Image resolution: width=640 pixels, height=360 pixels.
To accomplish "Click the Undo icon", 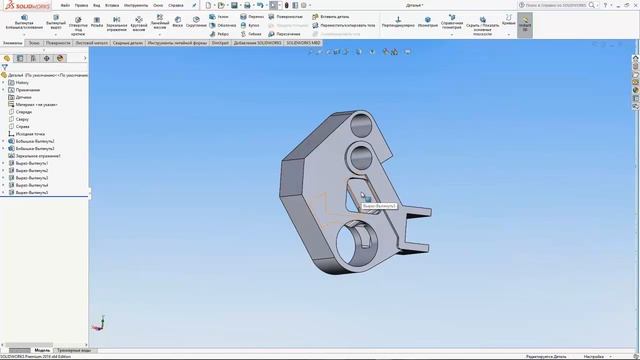I will click(260, 5).
